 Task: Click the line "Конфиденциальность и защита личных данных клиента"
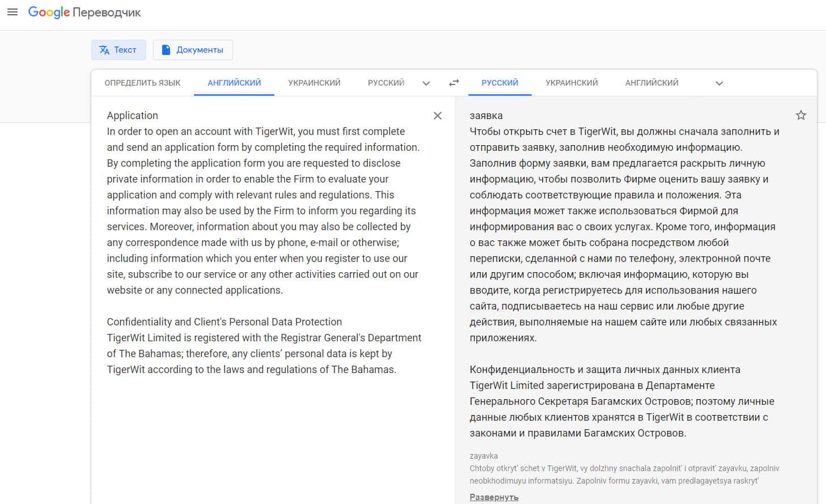(605, 370)
